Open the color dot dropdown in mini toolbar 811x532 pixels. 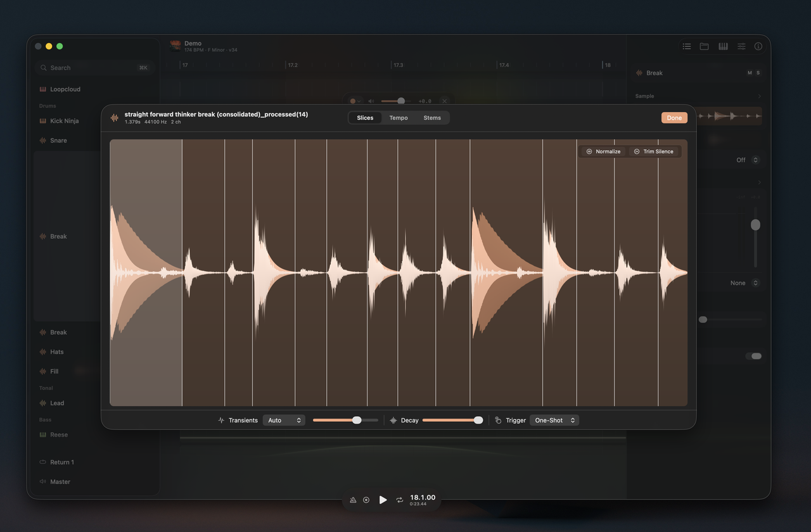tap(355, 101)
